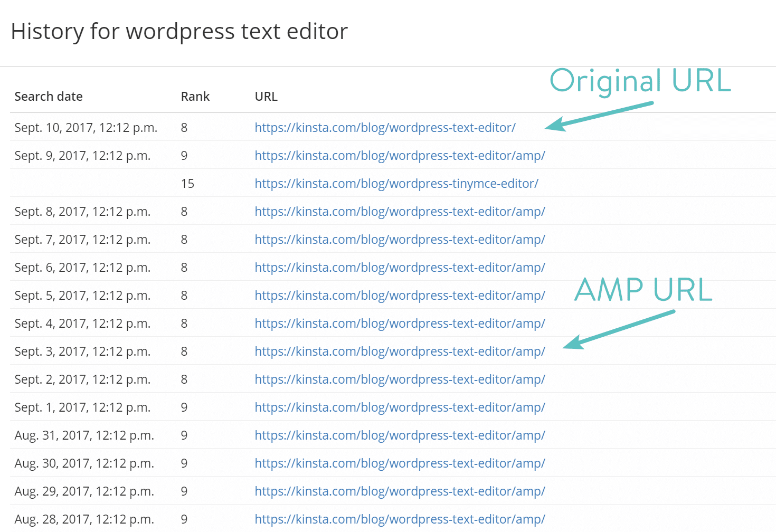This screenshot has height=532, width=776.
Task: Open the original wordpress-text-editor URL
Action: point(384,127)
